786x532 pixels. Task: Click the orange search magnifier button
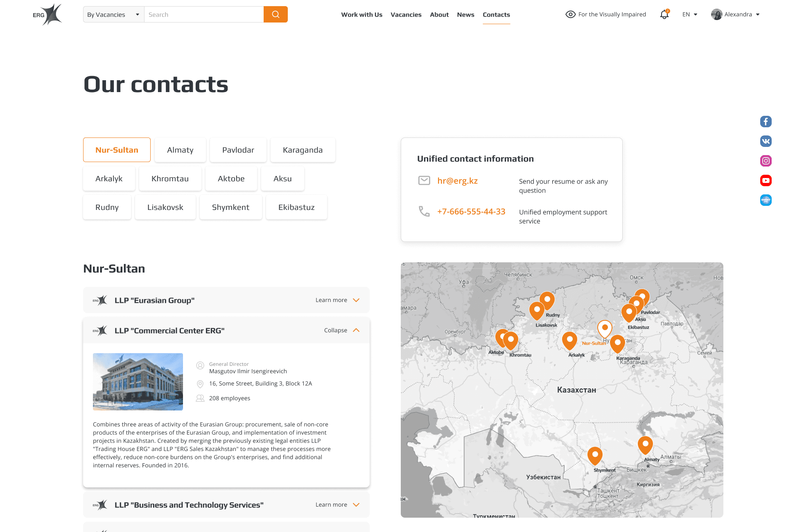pos(276,14)
